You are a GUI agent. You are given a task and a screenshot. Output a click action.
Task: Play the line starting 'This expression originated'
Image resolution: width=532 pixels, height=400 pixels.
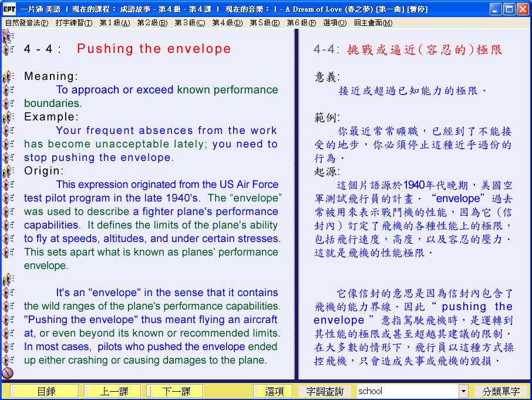tap(8, 184)
